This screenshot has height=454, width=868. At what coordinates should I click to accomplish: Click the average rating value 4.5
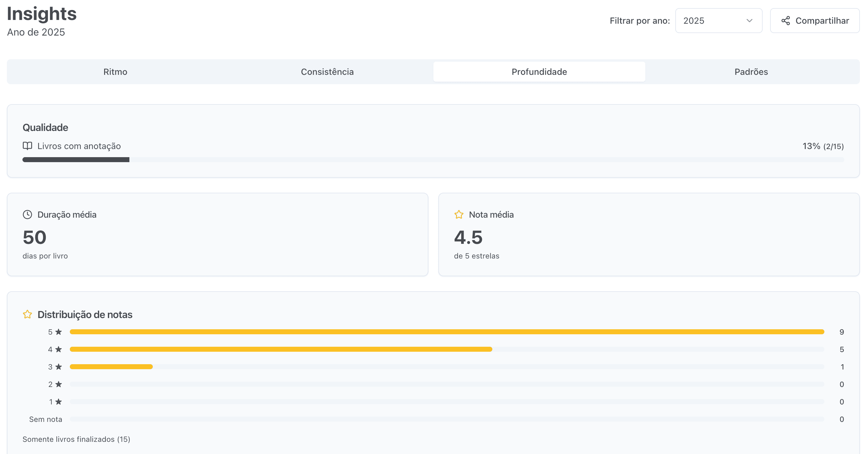click(468, 237)
